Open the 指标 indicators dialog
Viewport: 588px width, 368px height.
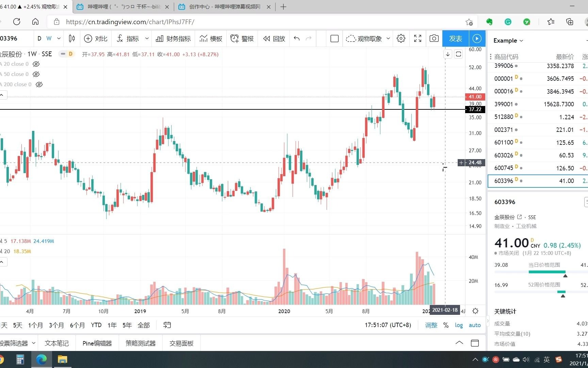tap(128, 39)
